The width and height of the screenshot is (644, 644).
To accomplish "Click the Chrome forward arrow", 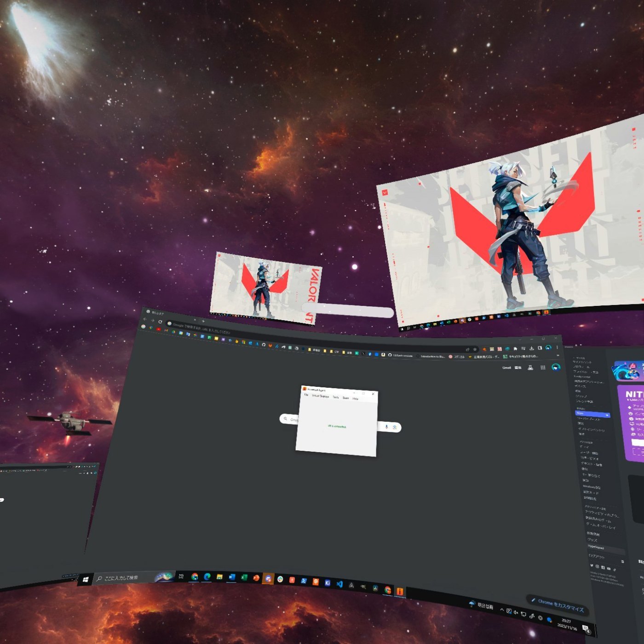I will pos(153,320).
